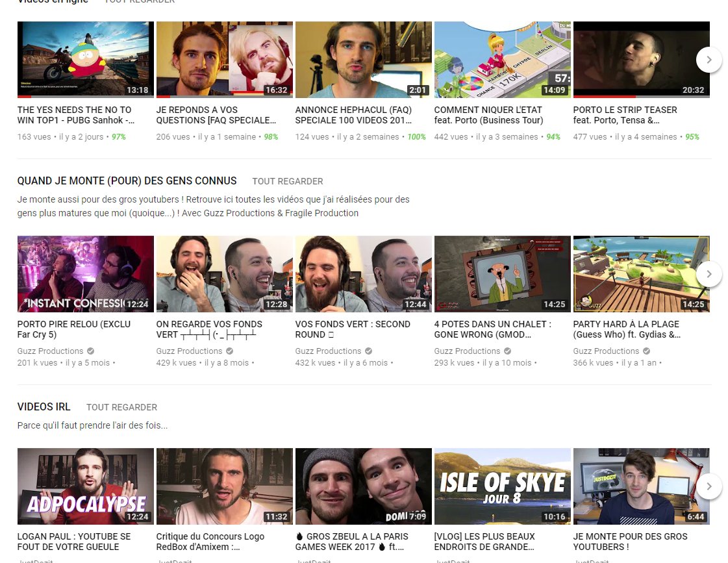Click '163 vues • il y a 2 jours' text

click(60, 137)
